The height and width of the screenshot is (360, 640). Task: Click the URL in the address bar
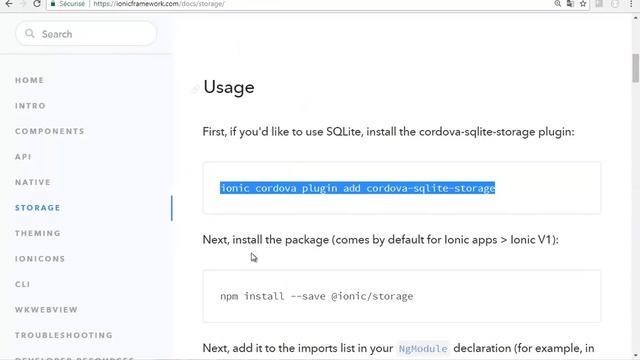[x=159, y=4]
